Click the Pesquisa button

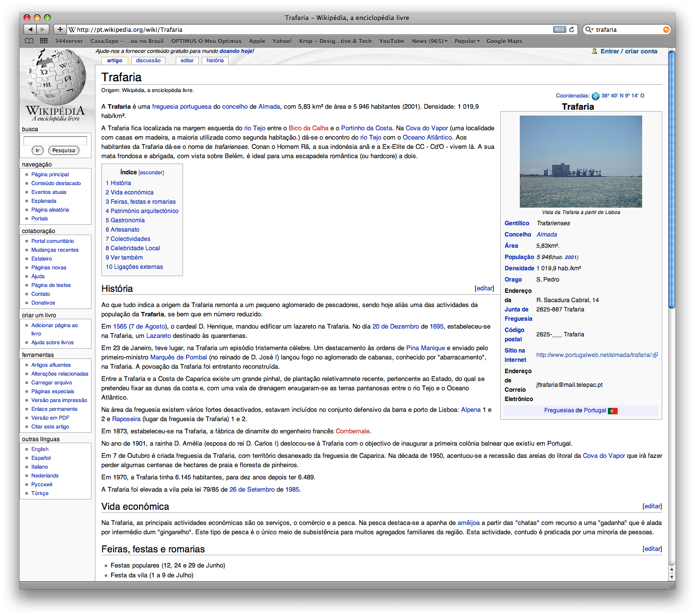[64, 150]
